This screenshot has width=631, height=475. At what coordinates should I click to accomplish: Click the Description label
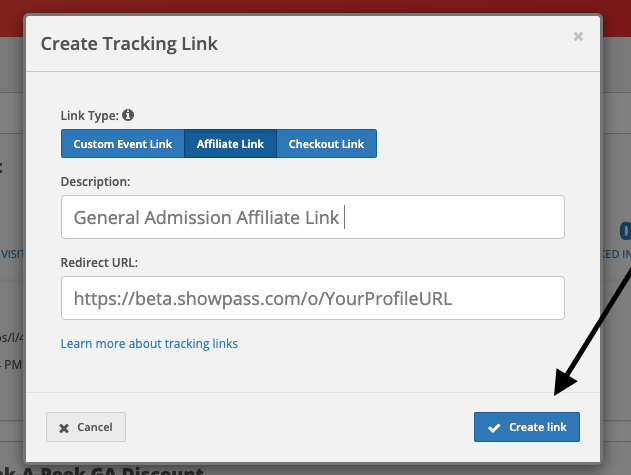pos(95,182)
